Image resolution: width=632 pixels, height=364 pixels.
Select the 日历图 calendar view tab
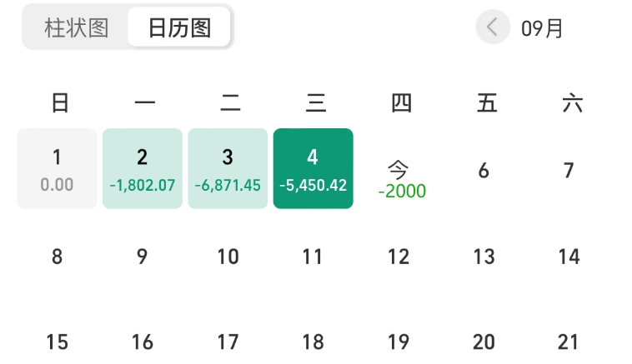coord(179,27)
